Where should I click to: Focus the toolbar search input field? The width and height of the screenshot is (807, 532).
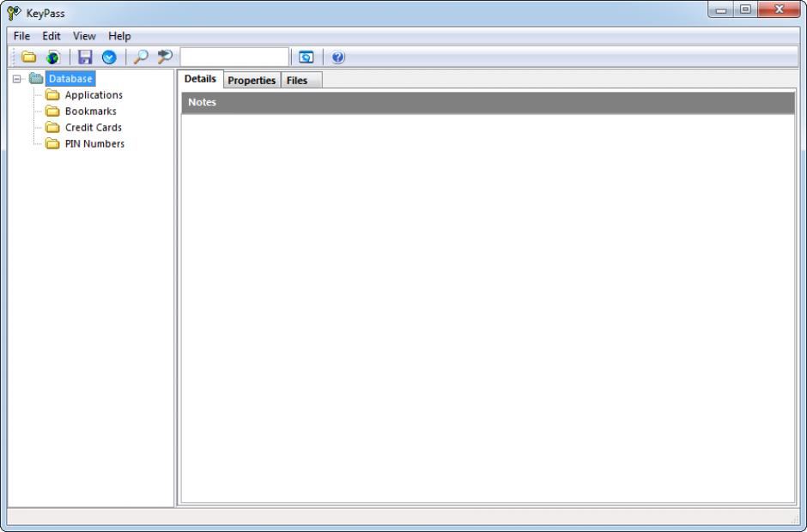point(234,57)
